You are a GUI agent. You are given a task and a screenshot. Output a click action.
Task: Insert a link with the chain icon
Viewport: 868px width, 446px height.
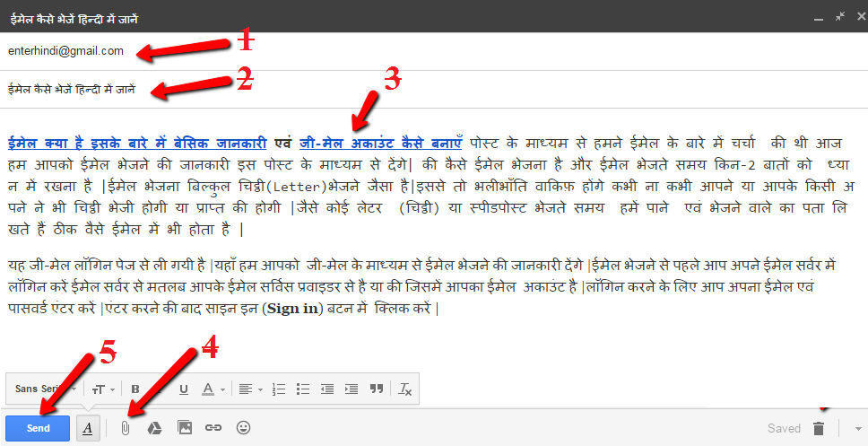click(213, 428)
